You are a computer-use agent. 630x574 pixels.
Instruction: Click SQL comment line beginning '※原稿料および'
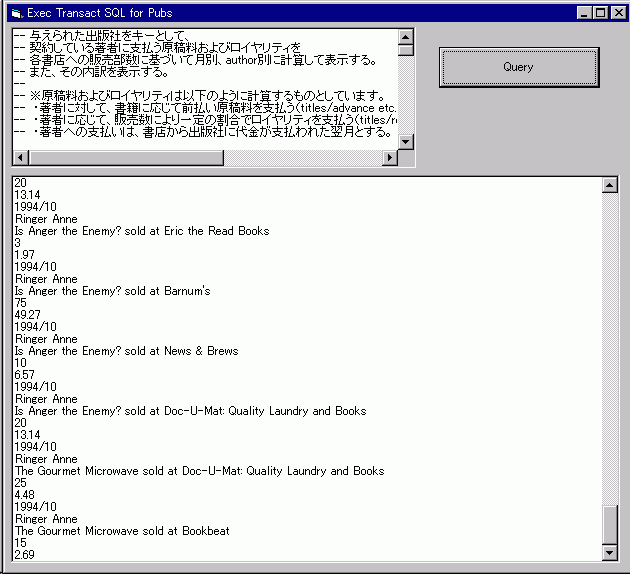(199, 96)
